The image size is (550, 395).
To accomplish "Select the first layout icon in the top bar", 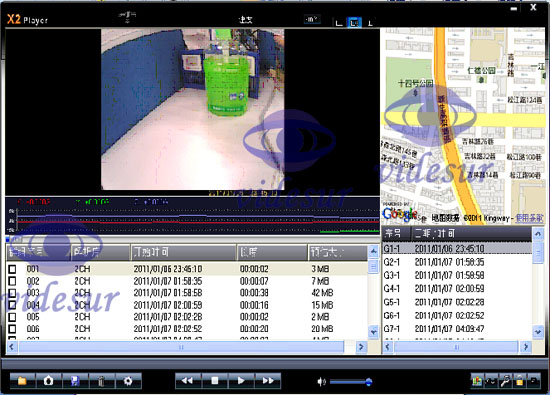I will click(339, 23).
